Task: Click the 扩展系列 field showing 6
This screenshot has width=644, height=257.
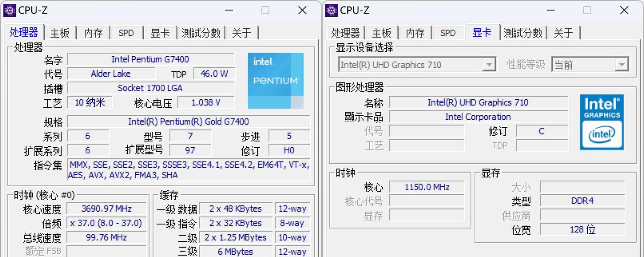Action: pos(88,151)
